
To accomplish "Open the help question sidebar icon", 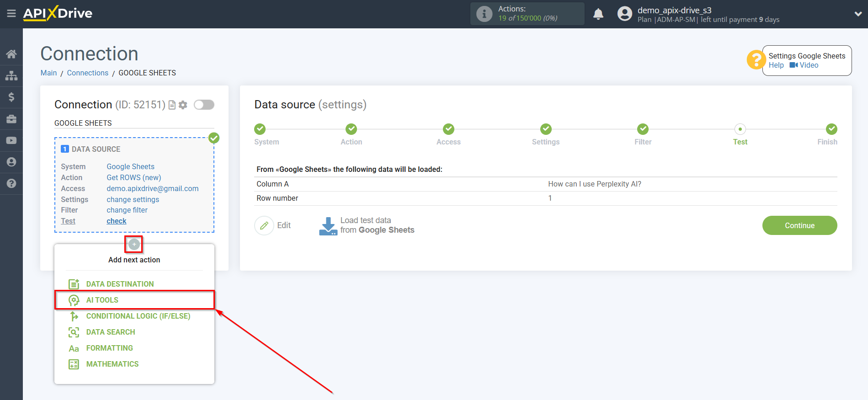I will coord(11,183).
